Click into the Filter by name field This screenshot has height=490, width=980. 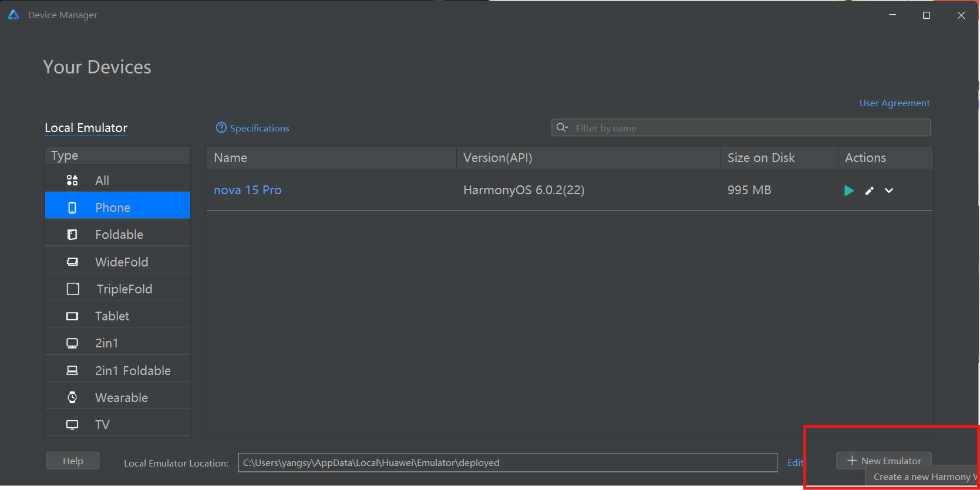tap(741, 128)
